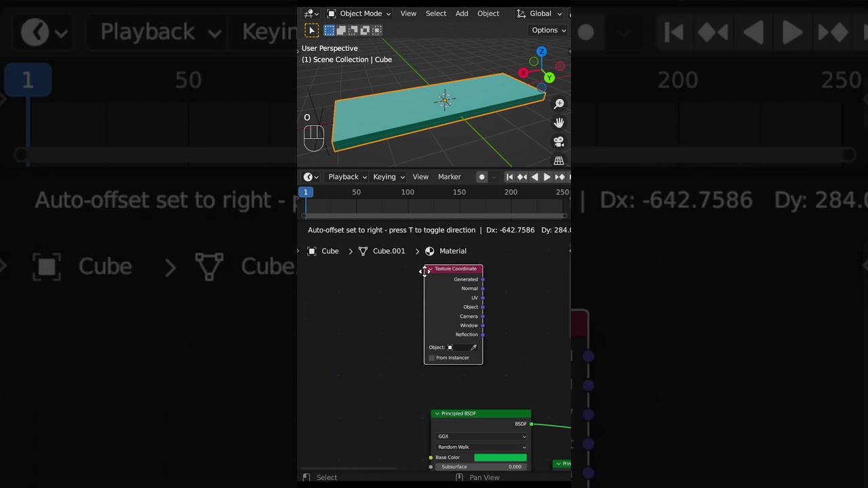Open the Random Walk subsurface dropdown
868x488 pixels.
[x=481, y=447]
